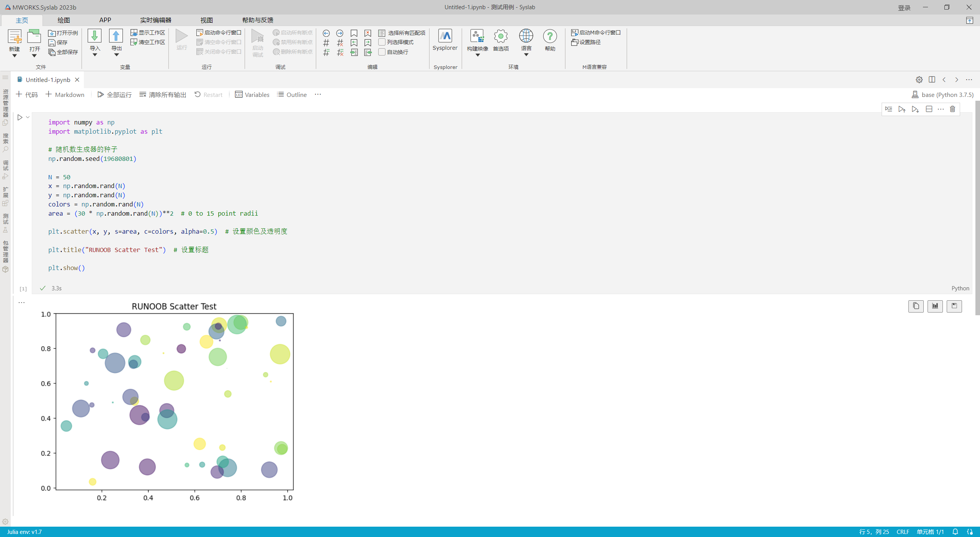
Task: Switch to the 绘图 ribbon tab
Action: 64,20
